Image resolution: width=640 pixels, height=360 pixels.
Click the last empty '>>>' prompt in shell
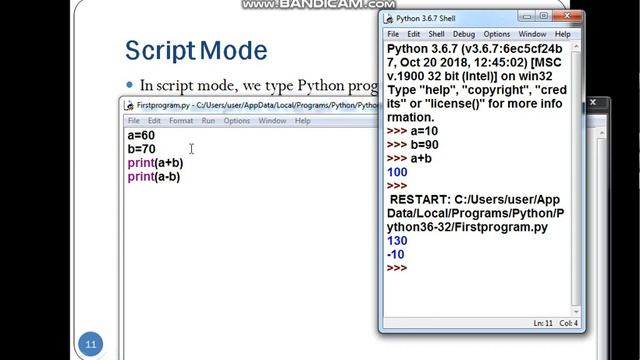397,268
